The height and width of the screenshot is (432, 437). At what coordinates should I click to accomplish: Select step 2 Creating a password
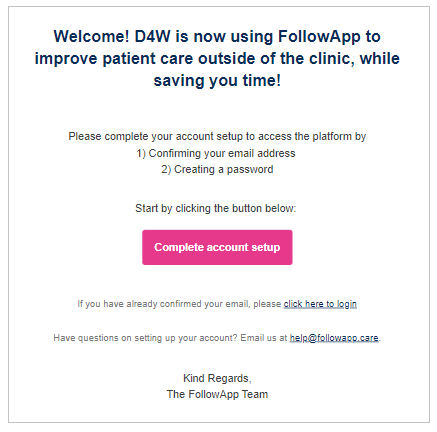pos(217,169)
